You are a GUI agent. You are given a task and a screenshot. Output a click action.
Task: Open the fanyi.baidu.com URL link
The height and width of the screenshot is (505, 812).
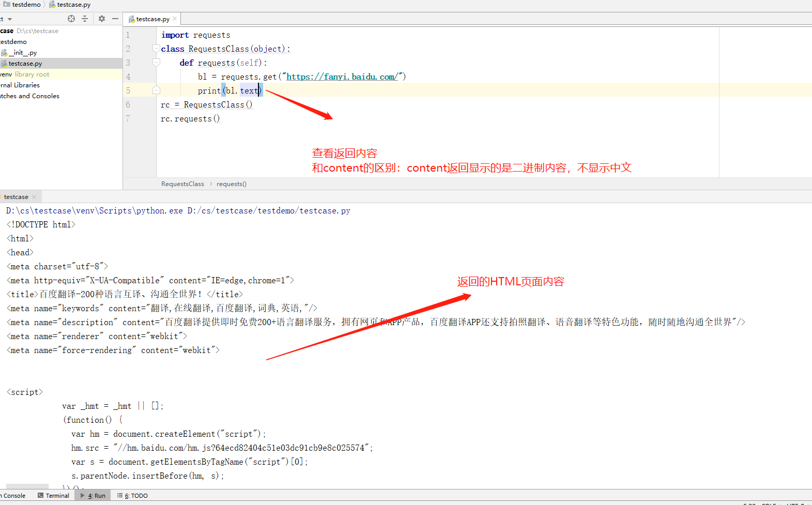(342, 76)
